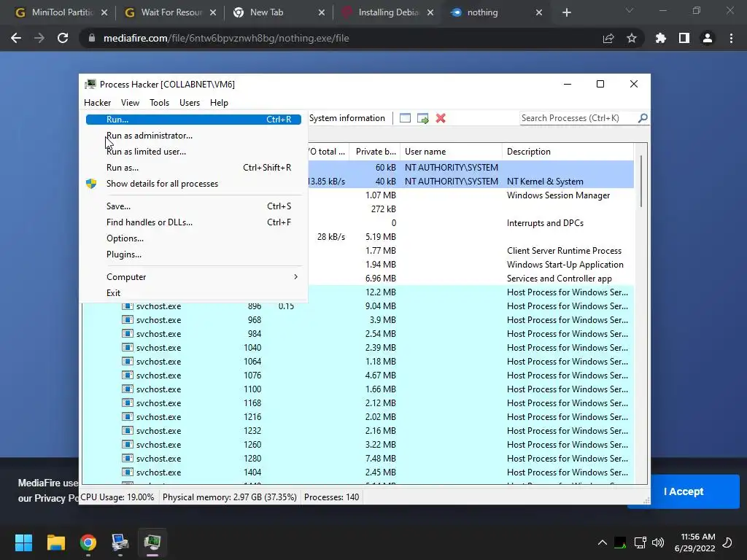Open the Hacker menu

coord(97,103)
